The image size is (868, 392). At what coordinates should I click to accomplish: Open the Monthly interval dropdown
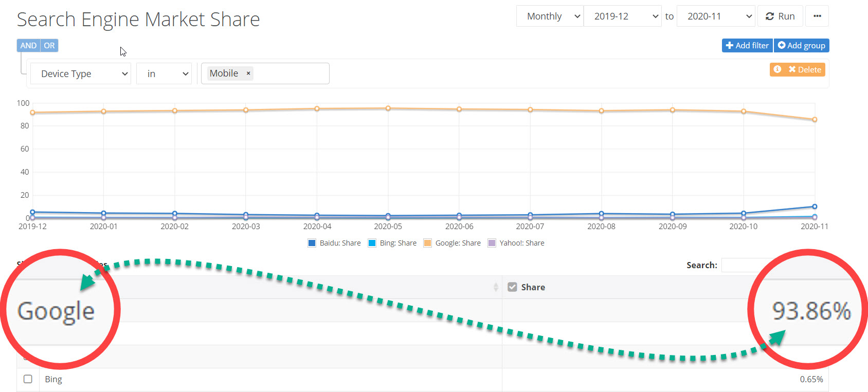550,16
